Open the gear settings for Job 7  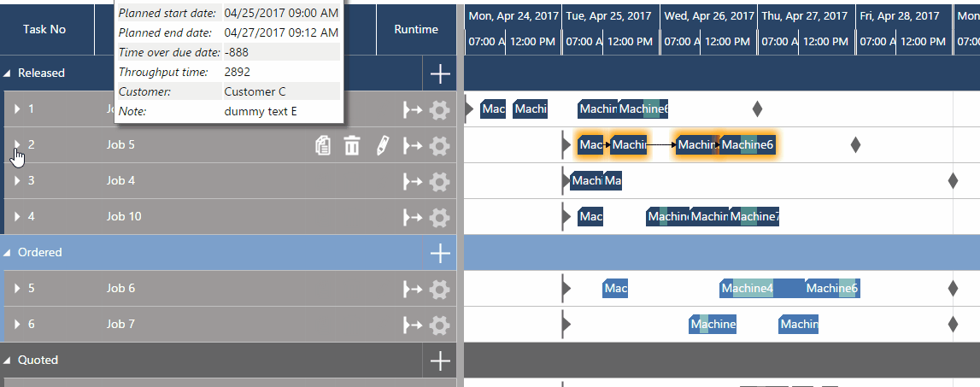pyautogui.click(x=439, y=325)
